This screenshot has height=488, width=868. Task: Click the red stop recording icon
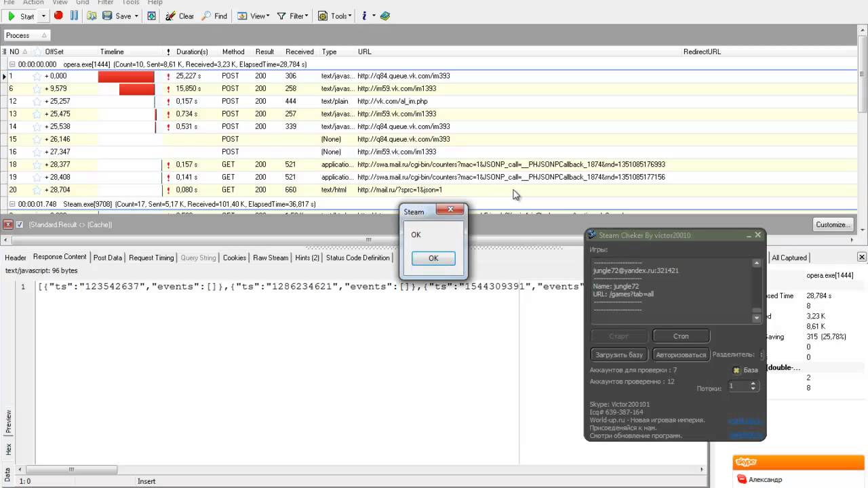pyautogui.click(x=58, y=16)
